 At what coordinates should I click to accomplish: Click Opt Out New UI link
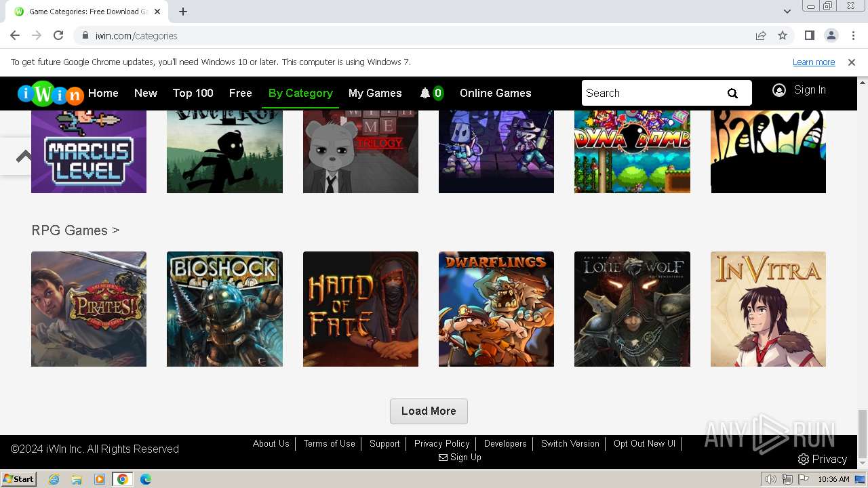tap(645, 444)
